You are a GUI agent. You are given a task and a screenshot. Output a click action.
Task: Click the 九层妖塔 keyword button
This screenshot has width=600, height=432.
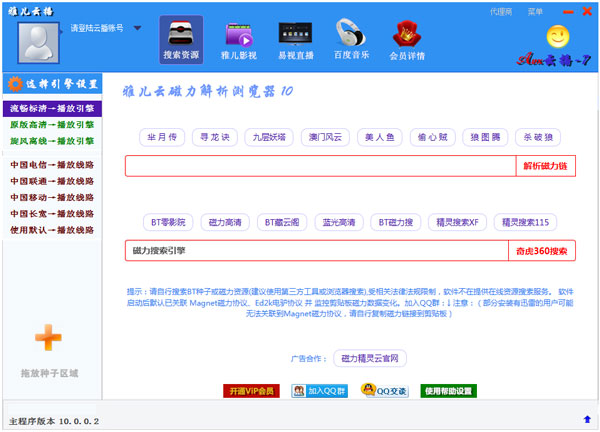pyautogui.click(x=269, y=137)
